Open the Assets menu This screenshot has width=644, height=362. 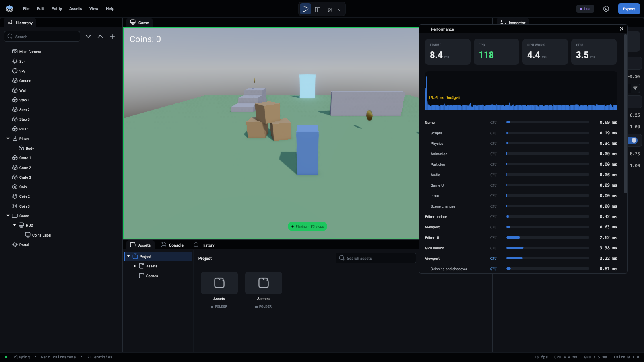pos(75,9)
